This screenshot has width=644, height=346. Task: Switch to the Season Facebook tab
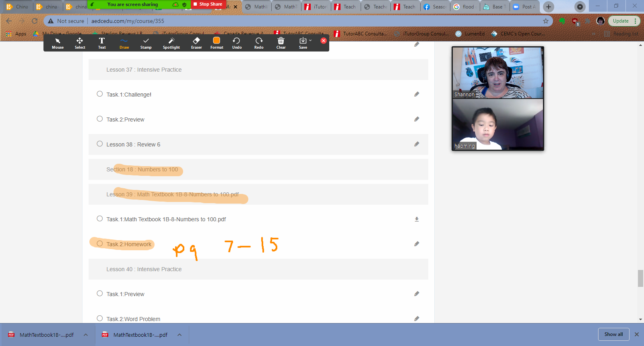click(435, 7)
